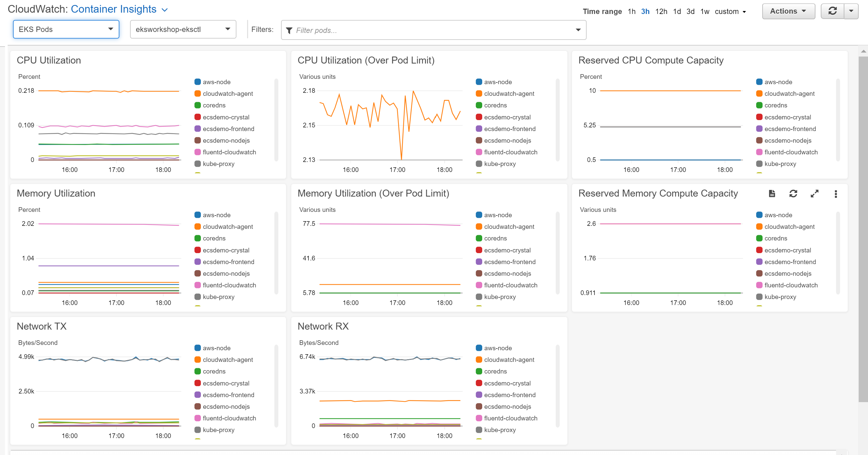868x455 pixels.
Task: Select the 3h time range
Action: tap(645, 11)
